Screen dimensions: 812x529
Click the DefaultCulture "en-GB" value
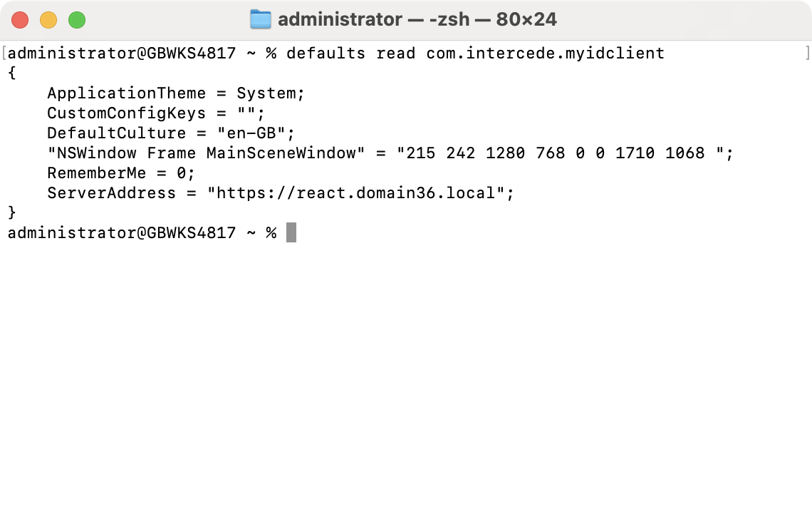click(251, 133)
